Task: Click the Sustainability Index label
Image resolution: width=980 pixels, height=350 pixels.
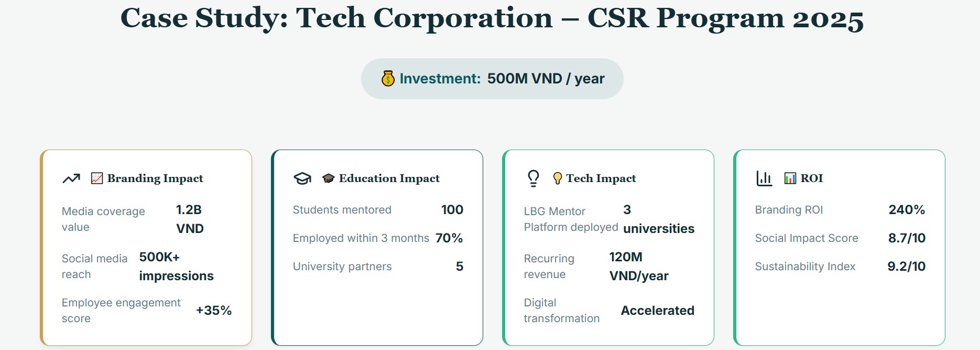Action: click(805, 267)
